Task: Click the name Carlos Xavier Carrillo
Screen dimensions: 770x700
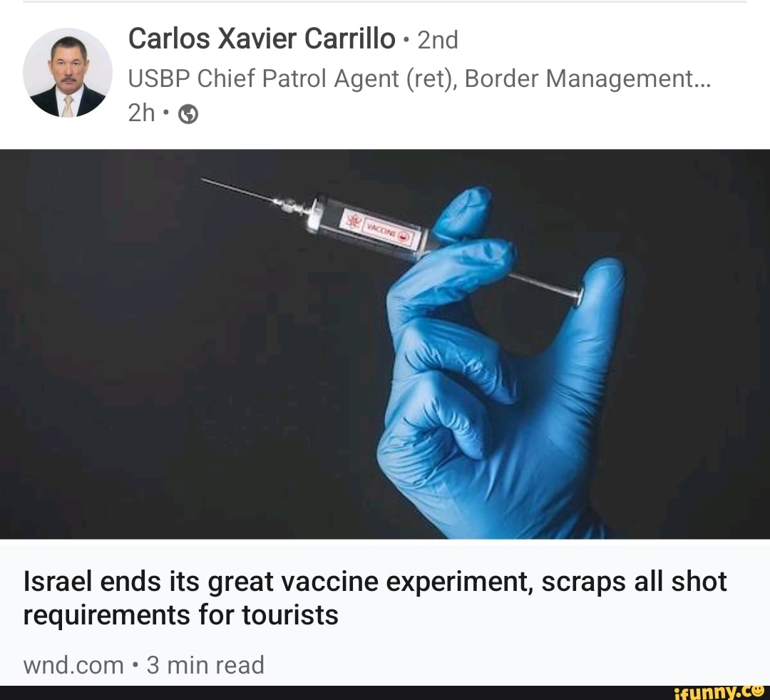Action: click(261, 38)
